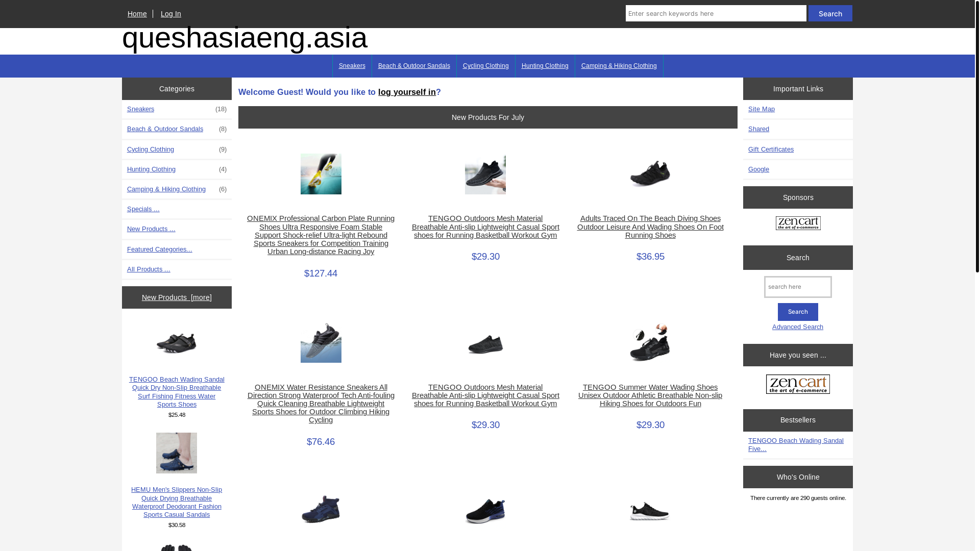
Task: Open the Log In page
Action: [171, 14]
